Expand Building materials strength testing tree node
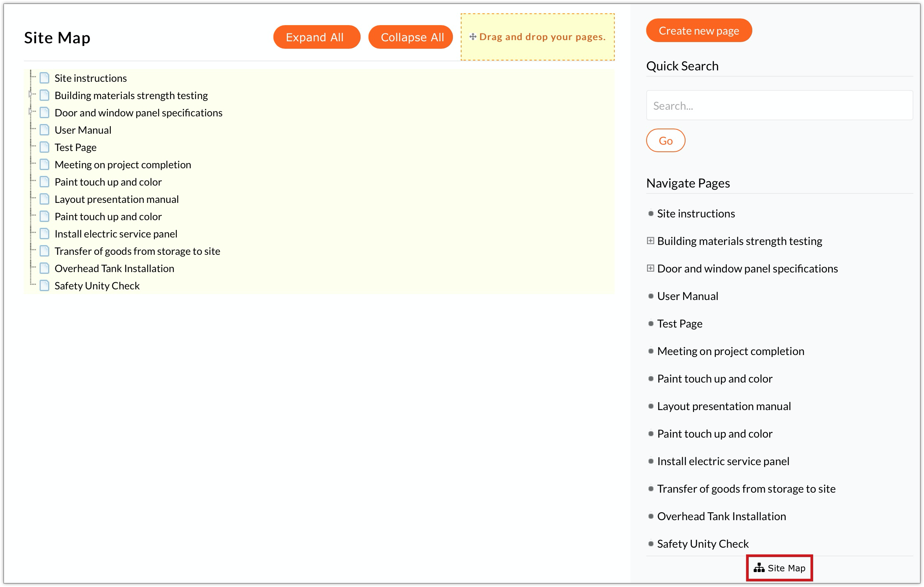Image resolution: width=924 pixels, height=587 pixels. click(31, 95)
